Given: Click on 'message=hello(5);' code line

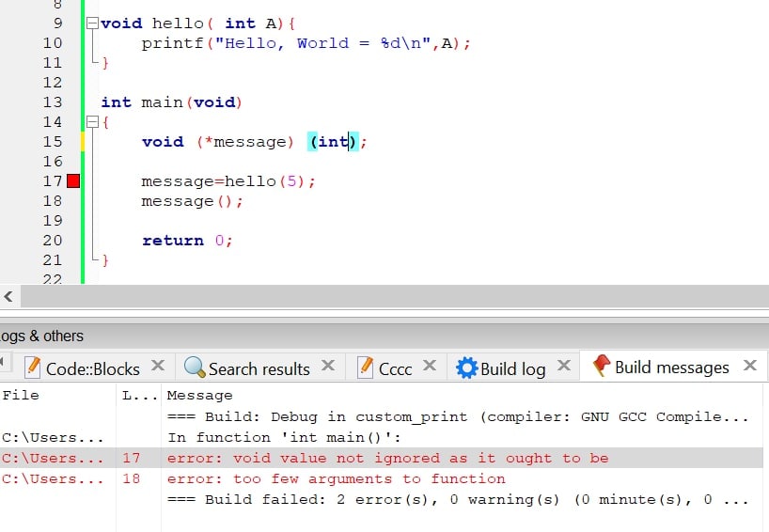Looking at the screenshot, I should [x=228, y=182].
